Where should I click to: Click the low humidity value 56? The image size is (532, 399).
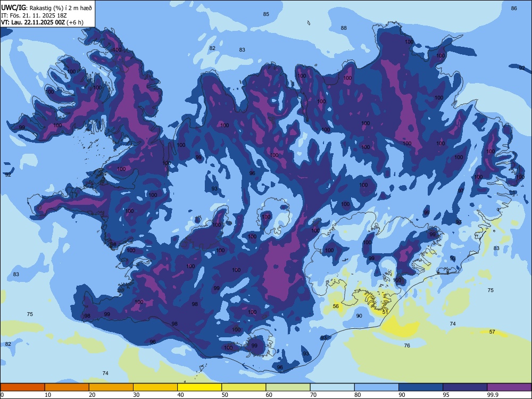click(x=336, y=306)
